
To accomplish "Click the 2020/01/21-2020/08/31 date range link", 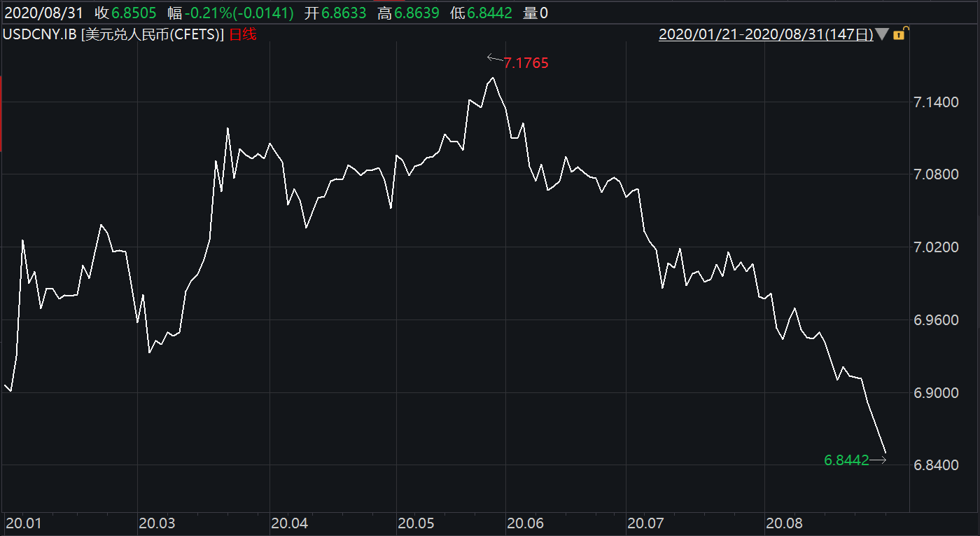I will 766,34.
